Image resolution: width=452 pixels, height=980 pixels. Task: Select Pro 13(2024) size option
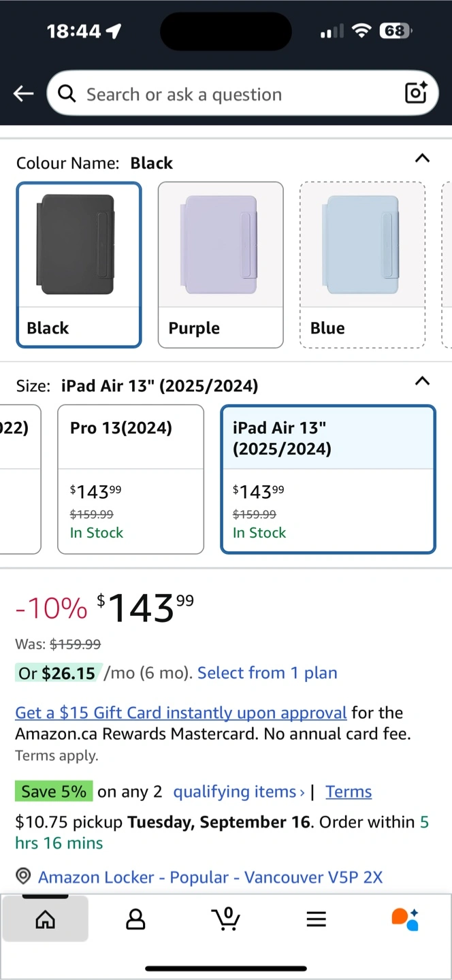[131, 478]
